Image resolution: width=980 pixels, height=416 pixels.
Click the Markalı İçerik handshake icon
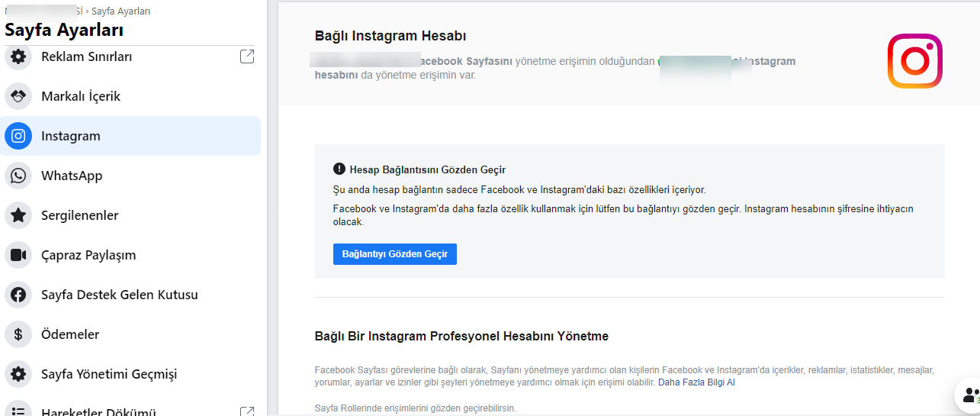coord(18,96)
